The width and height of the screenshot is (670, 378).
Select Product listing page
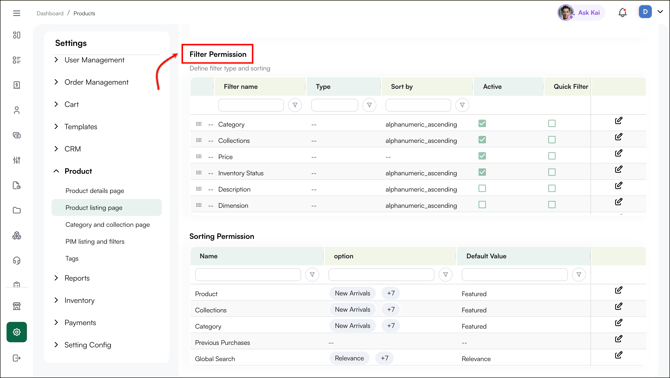click(106, 208)
